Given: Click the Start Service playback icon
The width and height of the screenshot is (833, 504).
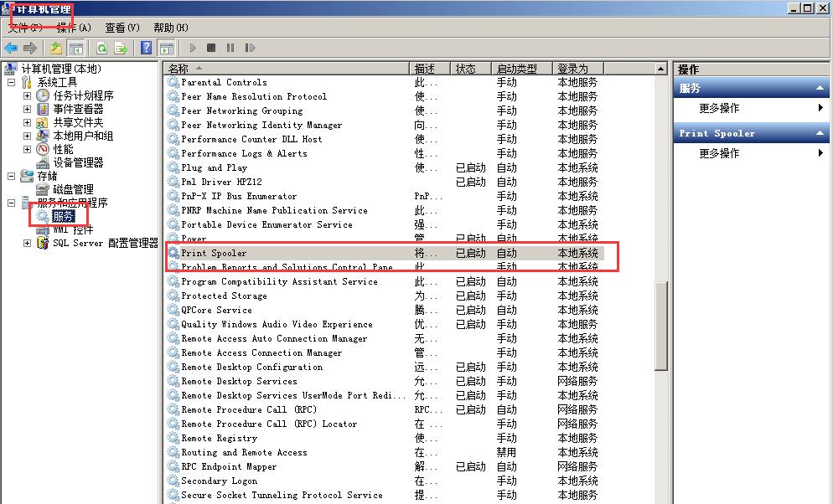Looking at the screenshot, I should click(x=192, y=48).
